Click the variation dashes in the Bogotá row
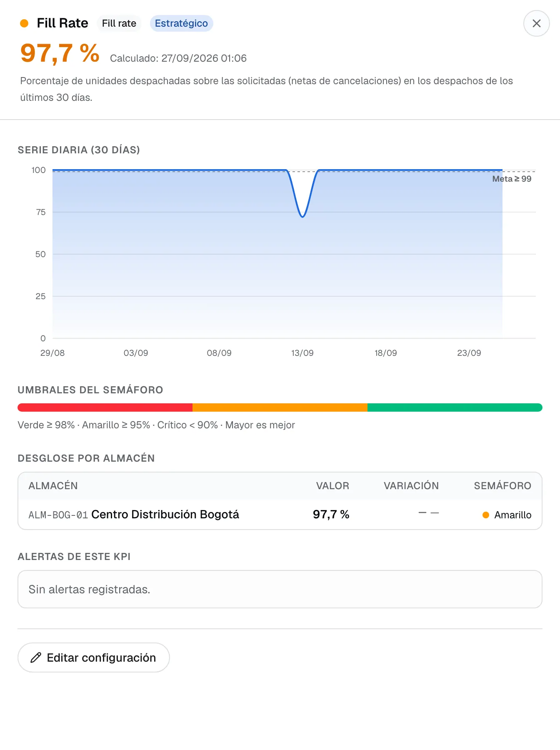This screenshot has height=750, width=560. click(429, 513)
